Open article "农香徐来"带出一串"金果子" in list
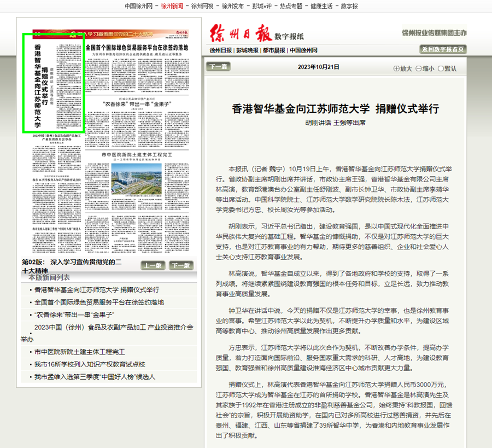The image size is (492, 448). pyautogui.click(x=73, y=315)
